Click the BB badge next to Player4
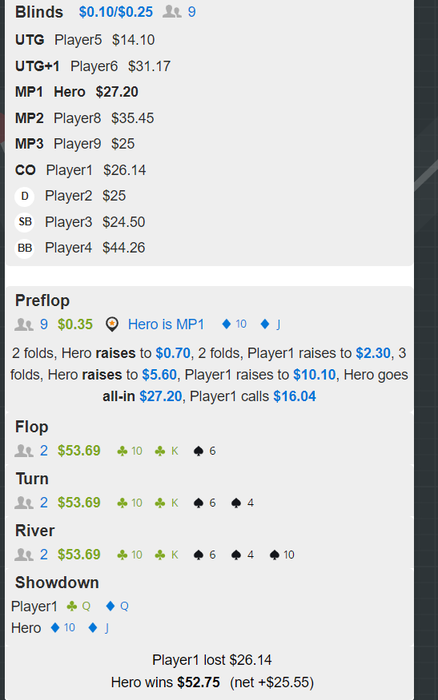Screen dimensions: 438x700 25,248
